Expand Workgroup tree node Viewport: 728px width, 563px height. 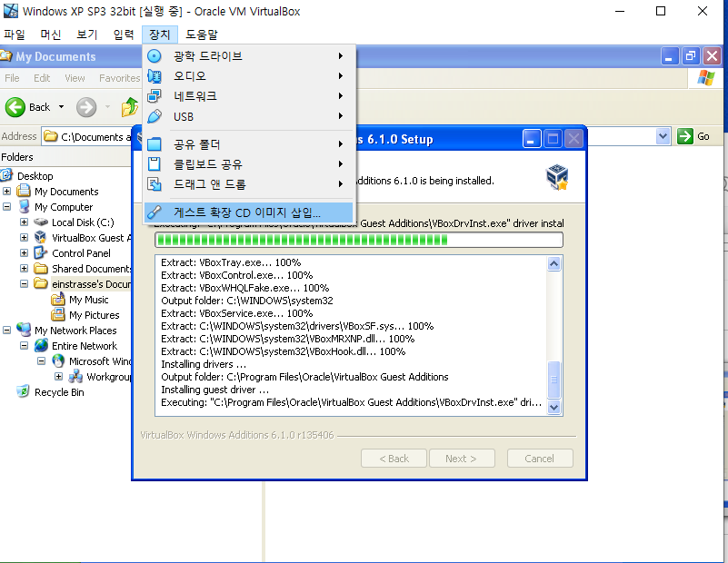(58, 376)
